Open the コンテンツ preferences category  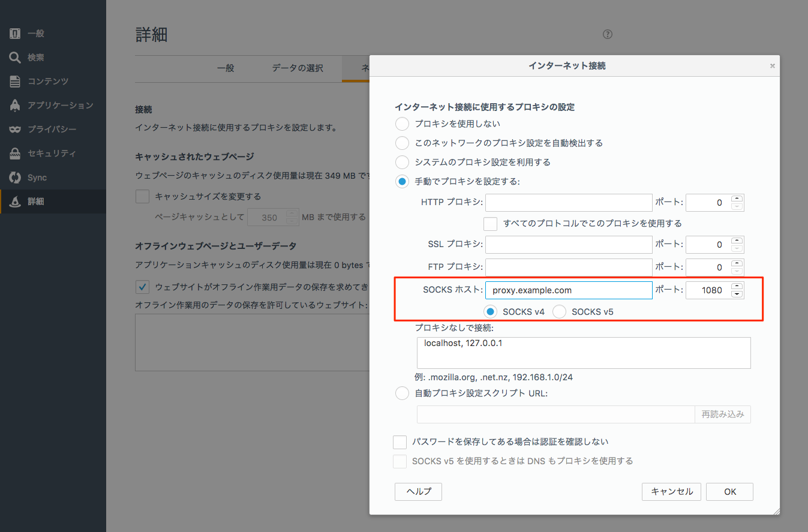pyautogui.click(x=53, y=82)
